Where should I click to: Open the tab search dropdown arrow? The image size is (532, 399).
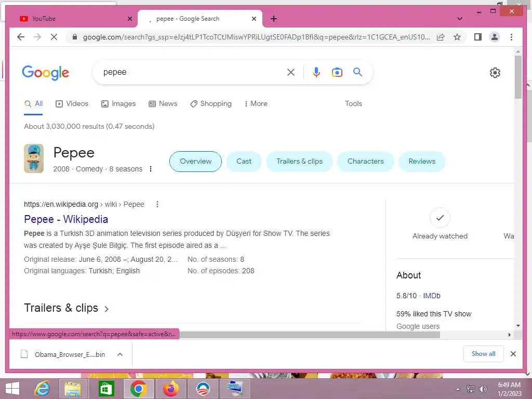coord(460,19)
